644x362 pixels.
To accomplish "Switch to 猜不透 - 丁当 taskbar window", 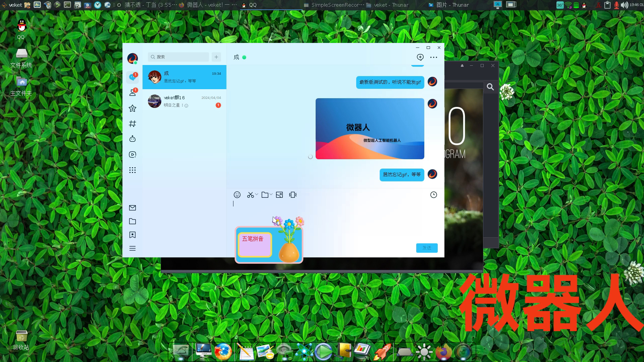I will (x=147, y=5).
